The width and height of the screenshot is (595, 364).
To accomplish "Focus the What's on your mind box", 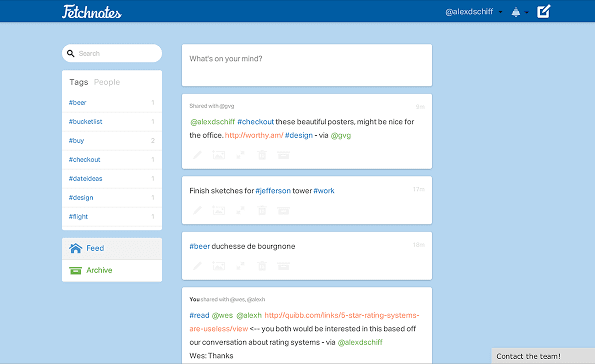I will tap(307, 65).
